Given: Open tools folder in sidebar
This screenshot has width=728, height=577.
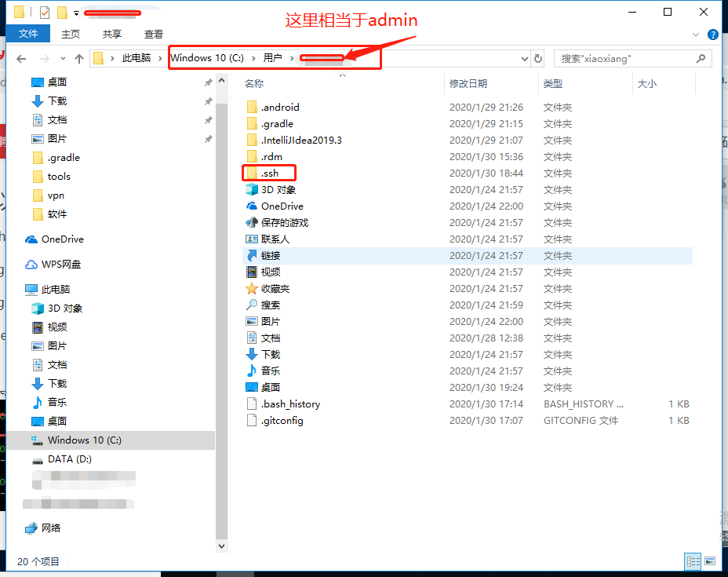Looking at the screenshot, I should tap(59, 177).
